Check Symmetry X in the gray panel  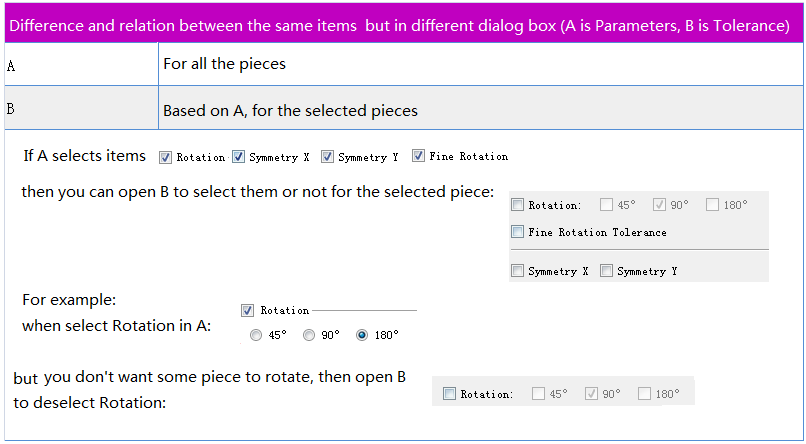coord(517,271)
